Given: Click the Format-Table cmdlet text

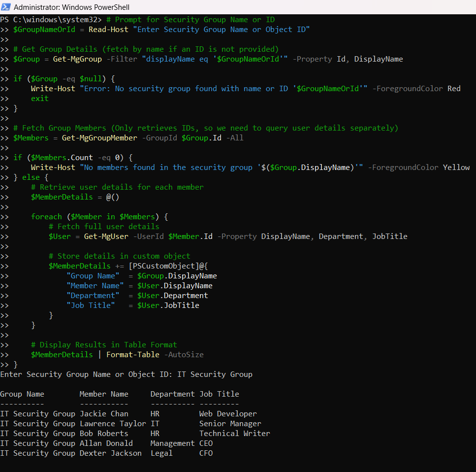Looking at the screenshot, I should pyautogui.click(x=133, y=355).
